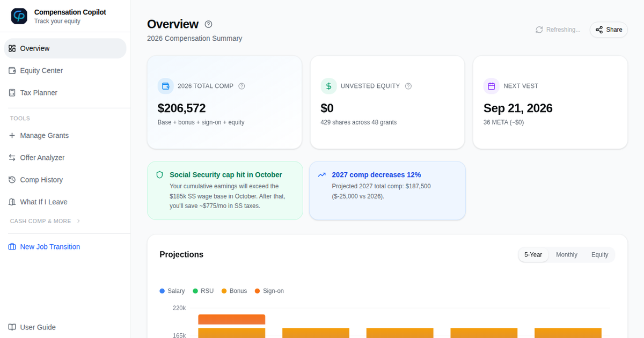644x338 pixels.
Task: Click the 220k axis label
Action: pyautogui.click(x=179, y=308)
